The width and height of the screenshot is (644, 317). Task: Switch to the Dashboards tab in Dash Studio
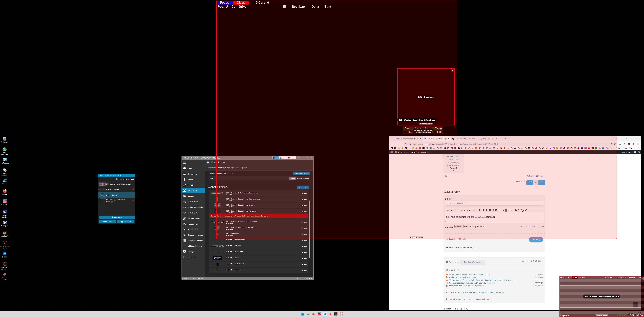pos(211,168)
